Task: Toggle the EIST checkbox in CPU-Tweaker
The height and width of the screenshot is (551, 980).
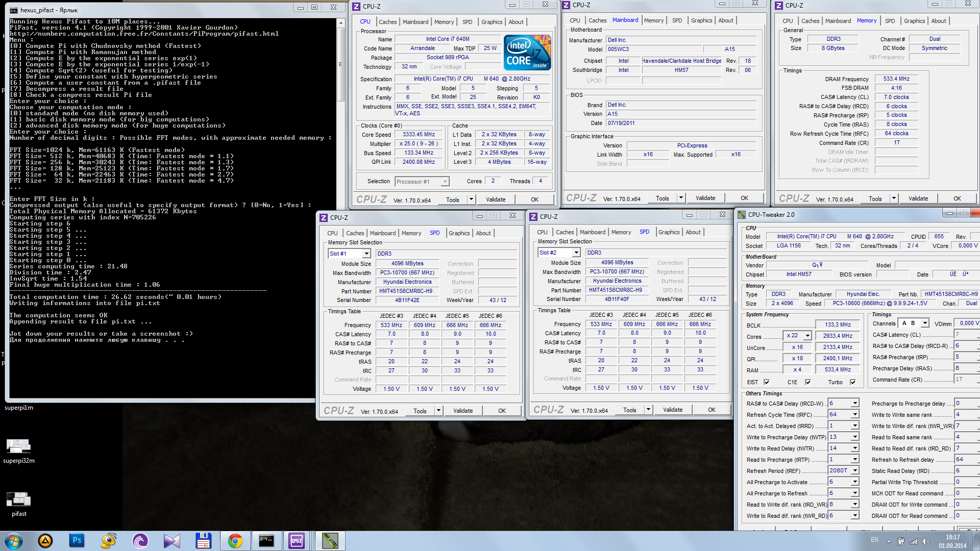Action: click(766, 382)
